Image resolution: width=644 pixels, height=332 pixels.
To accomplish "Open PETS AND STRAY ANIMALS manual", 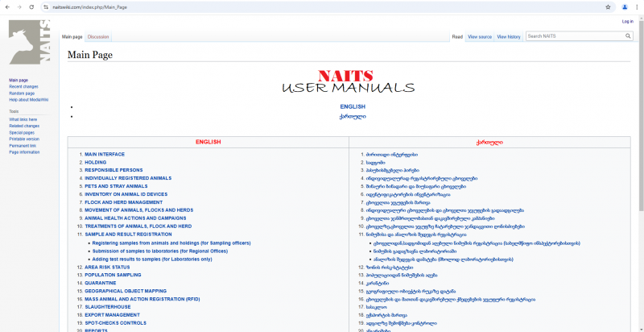I will point(116,186).
